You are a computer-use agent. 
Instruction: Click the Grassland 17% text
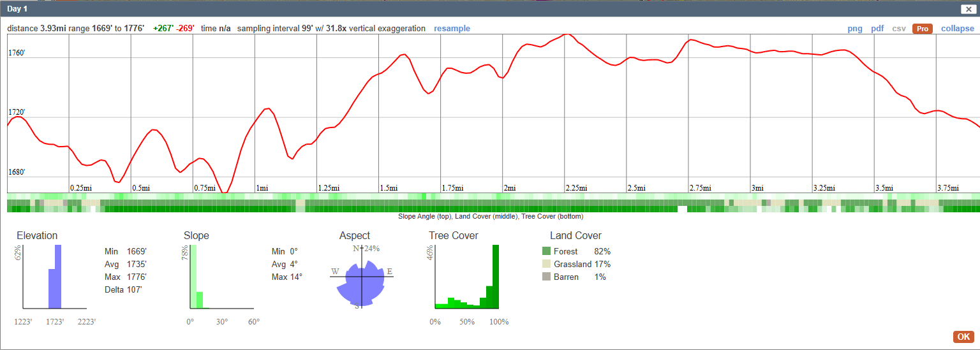[582, 264]
